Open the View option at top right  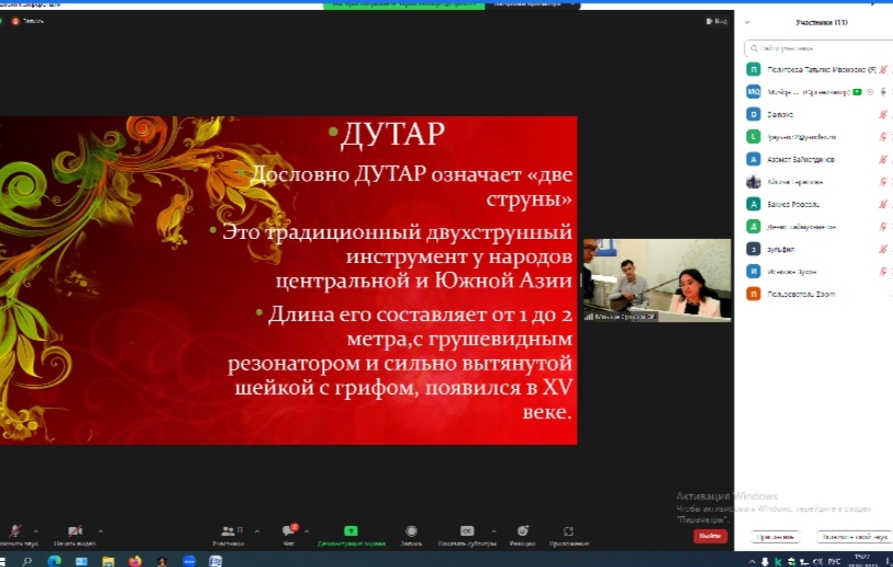click(716, 21)
